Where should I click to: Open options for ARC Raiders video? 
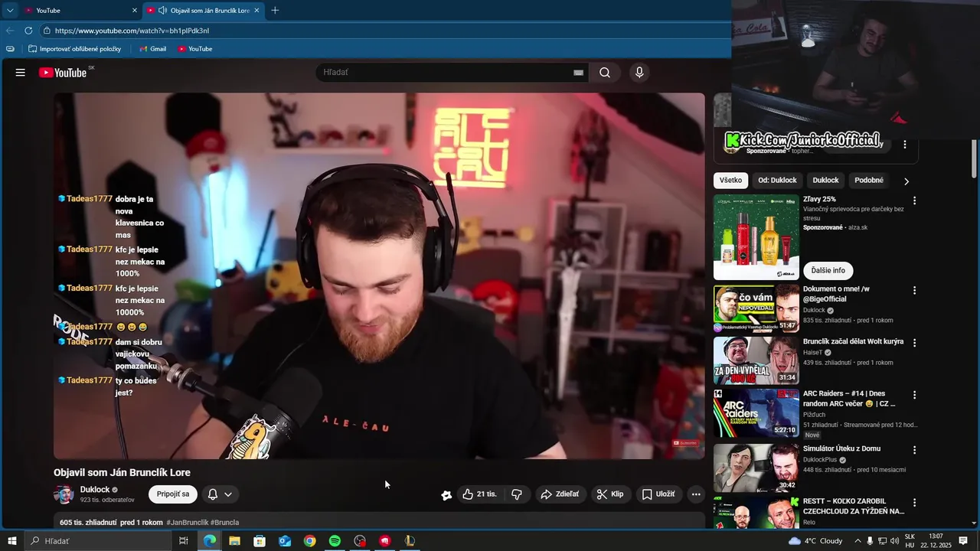[913, 395]
